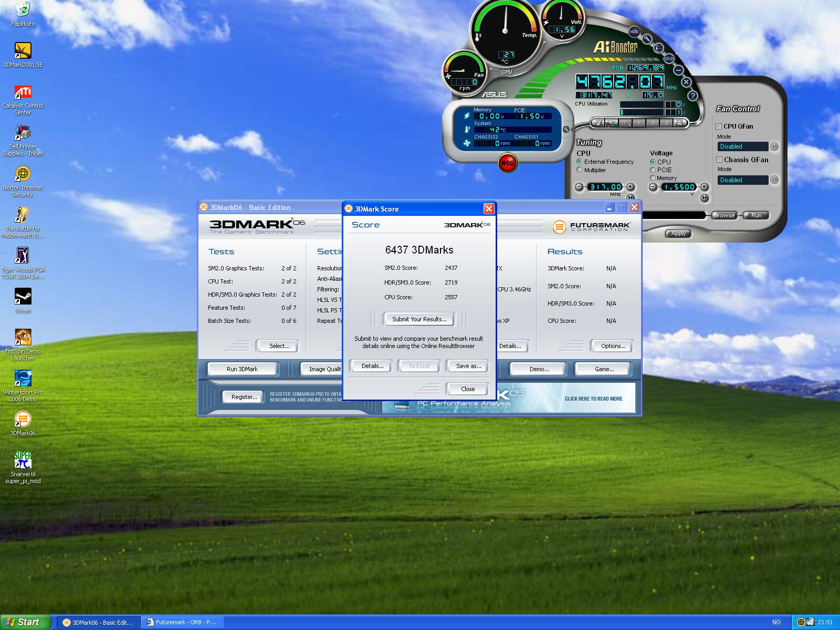Decrease CPU voltage with minus button
This screenshot has height=630, width=840.
[654, 187]
